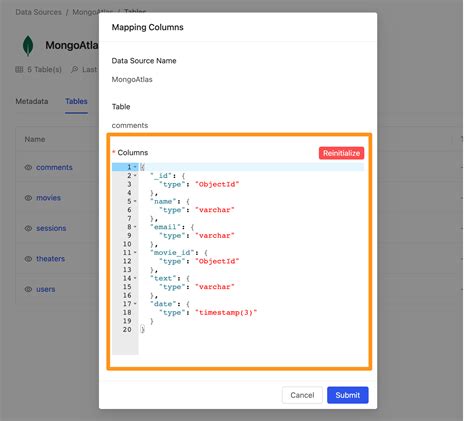The width and height of the screenshot is (474, 421).
Task: Click the "ObjectId" value on line 3
Action: point(217,184)
